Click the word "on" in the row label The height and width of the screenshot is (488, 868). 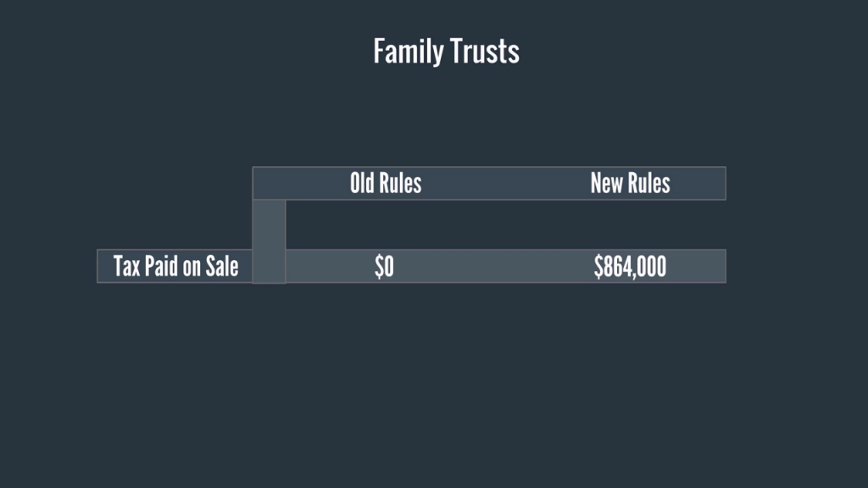pyautogui.click(x=191, y=268)
